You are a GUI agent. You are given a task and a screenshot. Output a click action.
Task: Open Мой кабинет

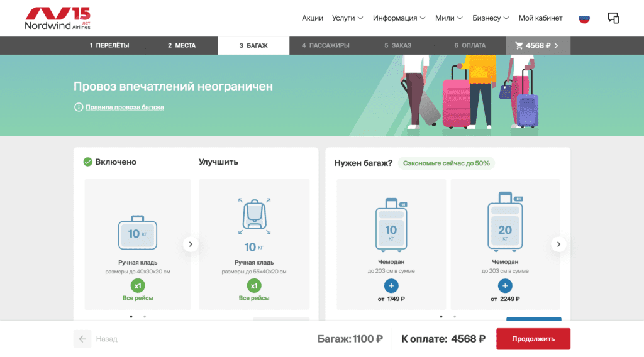(x=540, y=18)
